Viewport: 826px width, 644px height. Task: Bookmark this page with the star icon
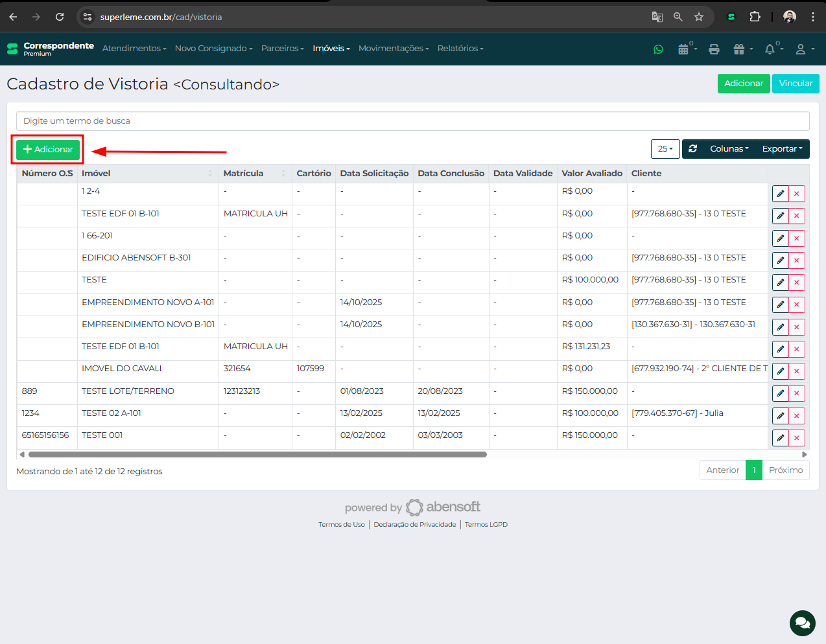pos(699,17)
